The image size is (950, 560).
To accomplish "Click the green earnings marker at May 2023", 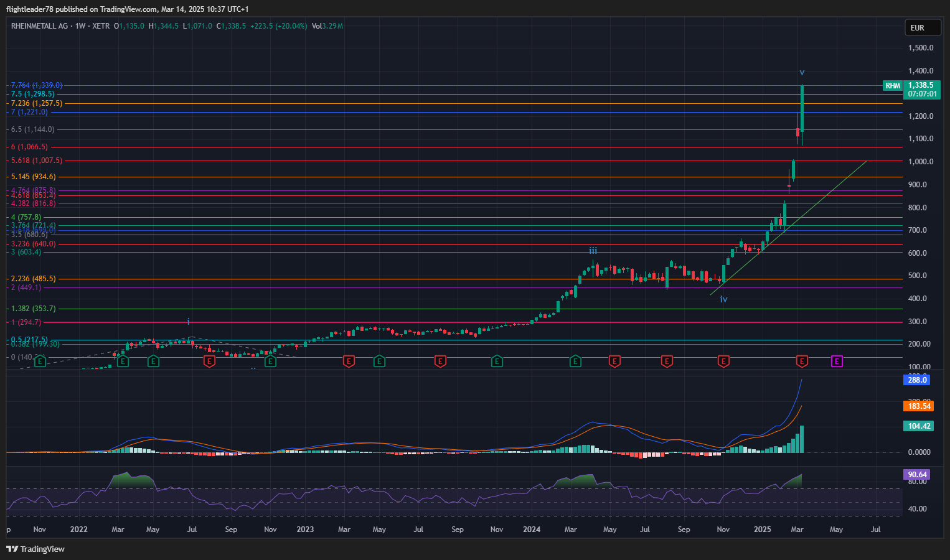I will [379, 361].
